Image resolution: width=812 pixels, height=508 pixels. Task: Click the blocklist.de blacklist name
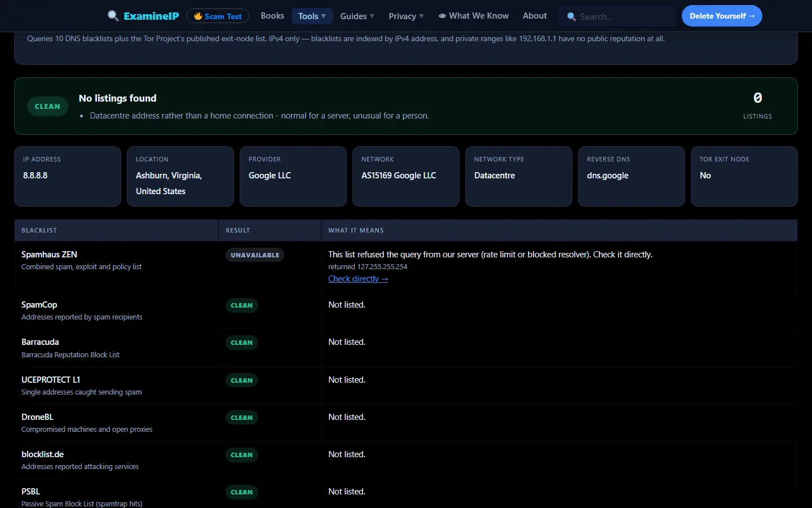[42, 454]
